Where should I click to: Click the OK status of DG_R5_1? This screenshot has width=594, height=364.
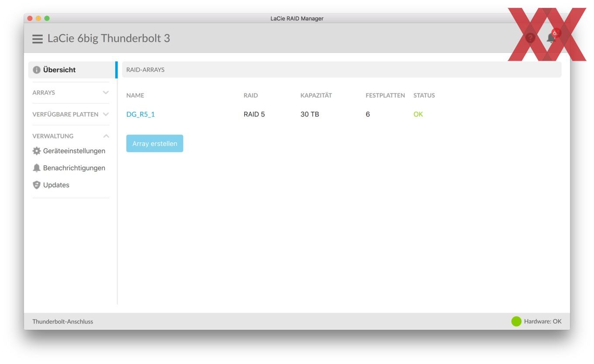pos(418,114)
